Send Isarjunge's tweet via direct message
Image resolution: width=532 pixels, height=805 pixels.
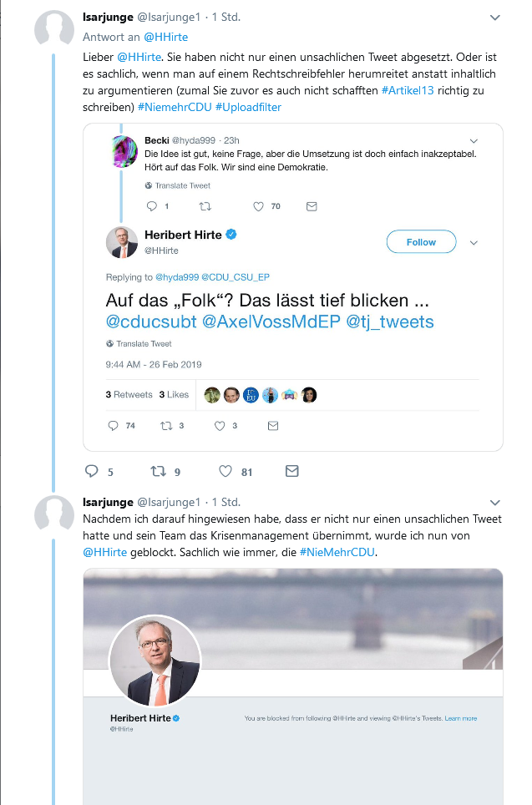[x=292, y=471]
